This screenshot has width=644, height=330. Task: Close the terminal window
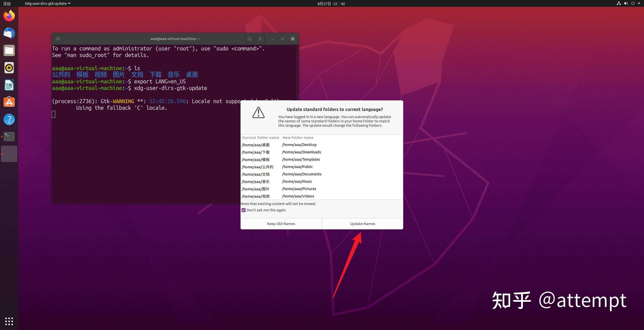click(293, 39)
